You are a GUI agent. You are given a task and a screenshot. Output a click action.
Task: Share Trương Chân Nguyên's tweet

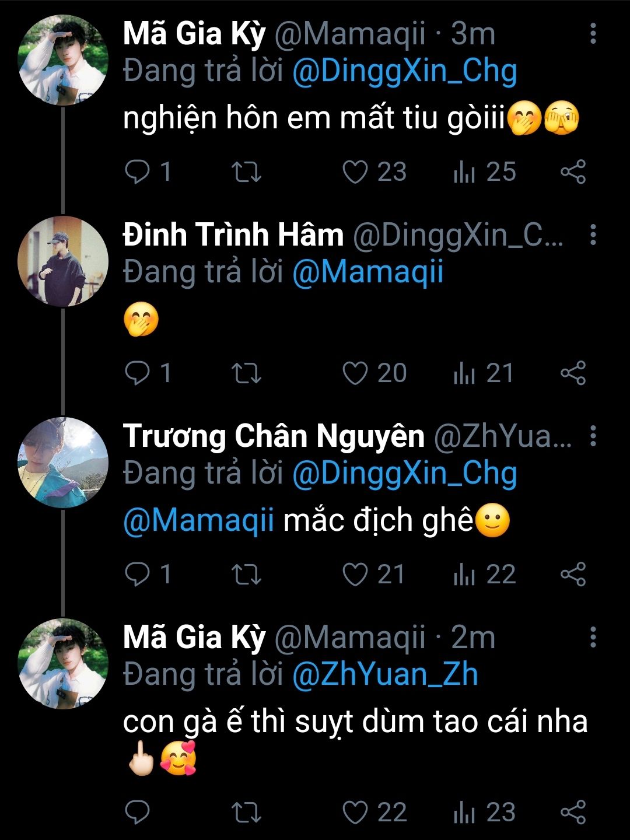click(x=572, y=575)
